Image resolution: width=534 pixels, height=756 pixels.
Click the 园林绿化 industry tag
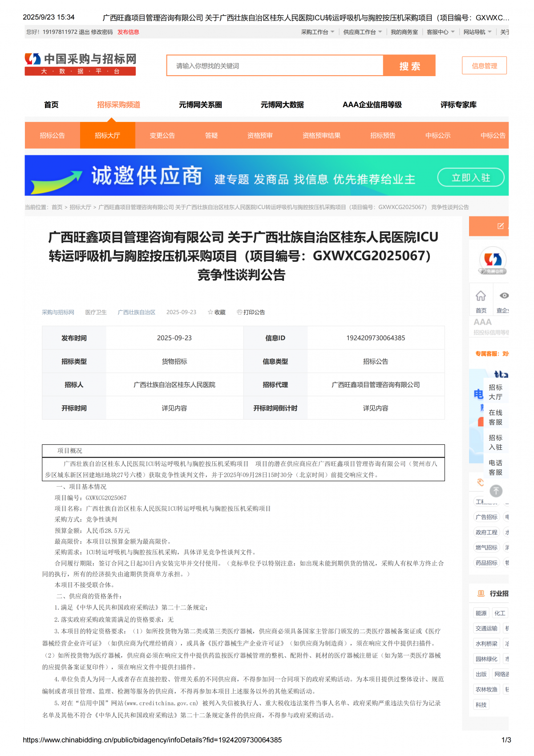(x=486, y=659)
